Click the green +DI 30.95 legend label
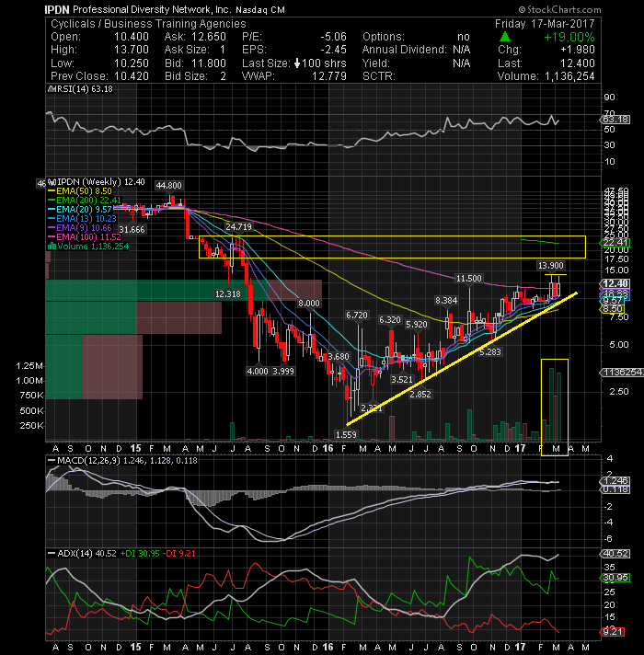The width and height of the screenshot is (644, 655). [140, 554]
